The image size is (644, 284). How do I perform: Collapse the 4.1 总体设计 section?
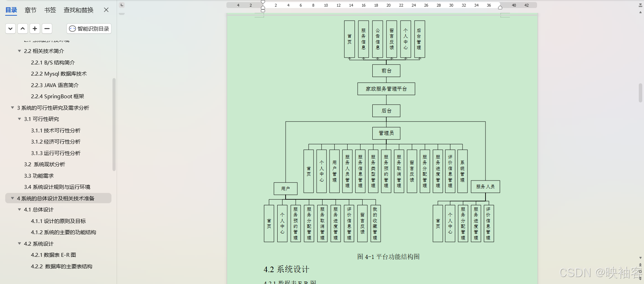coord(20,209)
